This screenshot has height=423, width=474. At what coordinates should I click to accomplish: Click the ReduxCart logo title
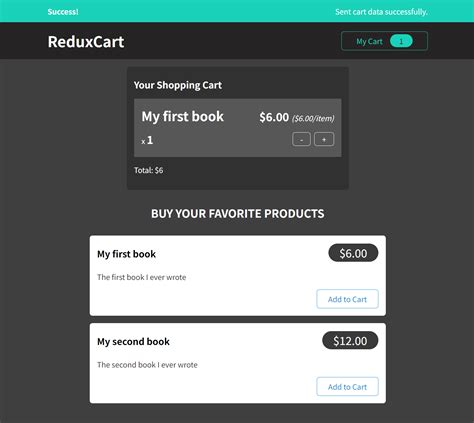(86, 42)
